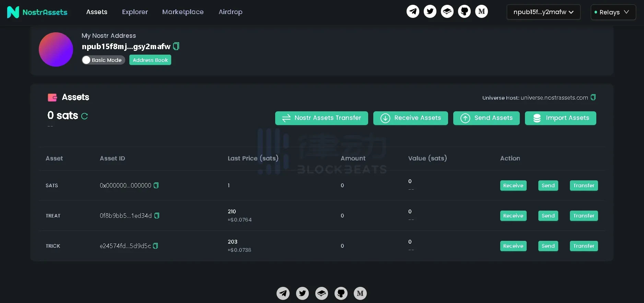
Task: Open the Medium link in the header
Action: [481, 11]
